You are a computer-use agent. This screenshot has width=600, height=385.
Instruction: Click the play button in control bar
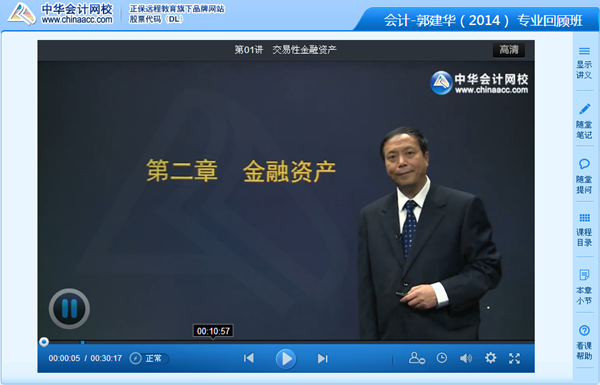pyautogui.click(x=286, y=359)
